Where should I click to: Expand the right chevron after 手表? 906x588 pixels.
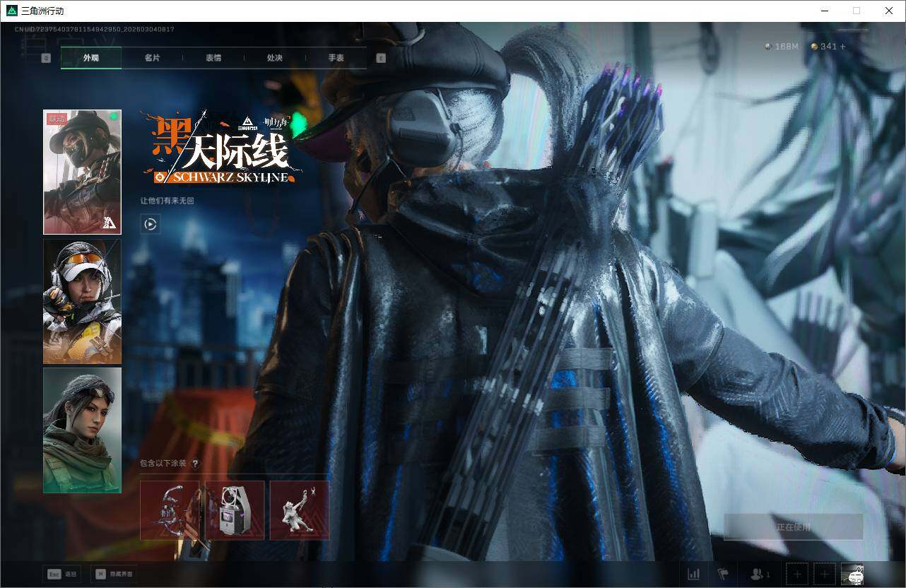380,58
